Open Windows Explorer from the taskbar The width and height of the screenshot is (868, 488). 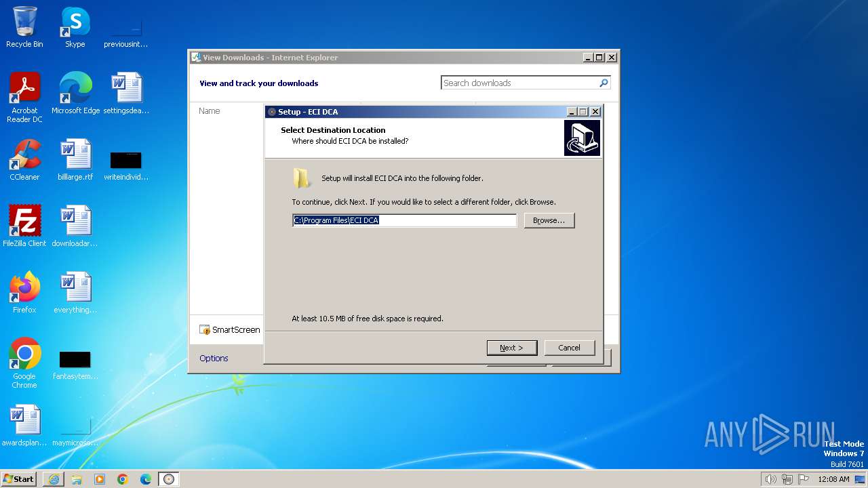point(77,479)
